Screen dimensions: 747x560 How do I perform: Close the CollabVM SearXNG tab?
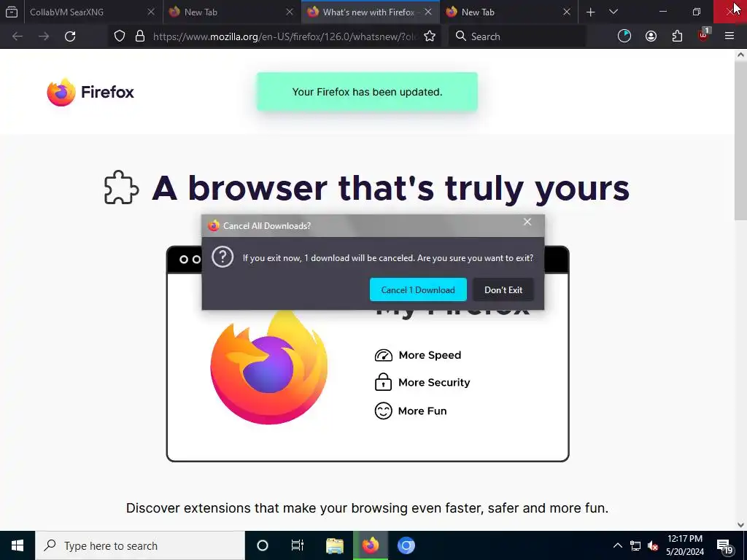coord(151,12)
